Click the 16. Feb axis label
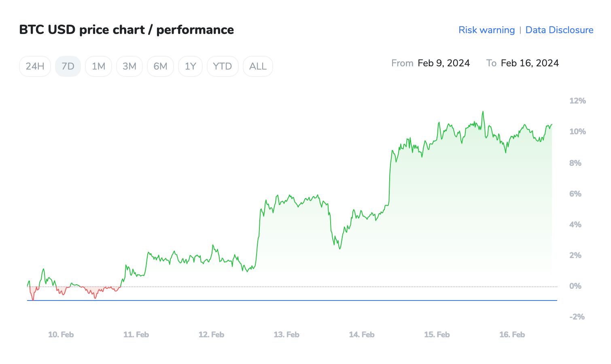611x364 pixels. click(x=512, y=334)
